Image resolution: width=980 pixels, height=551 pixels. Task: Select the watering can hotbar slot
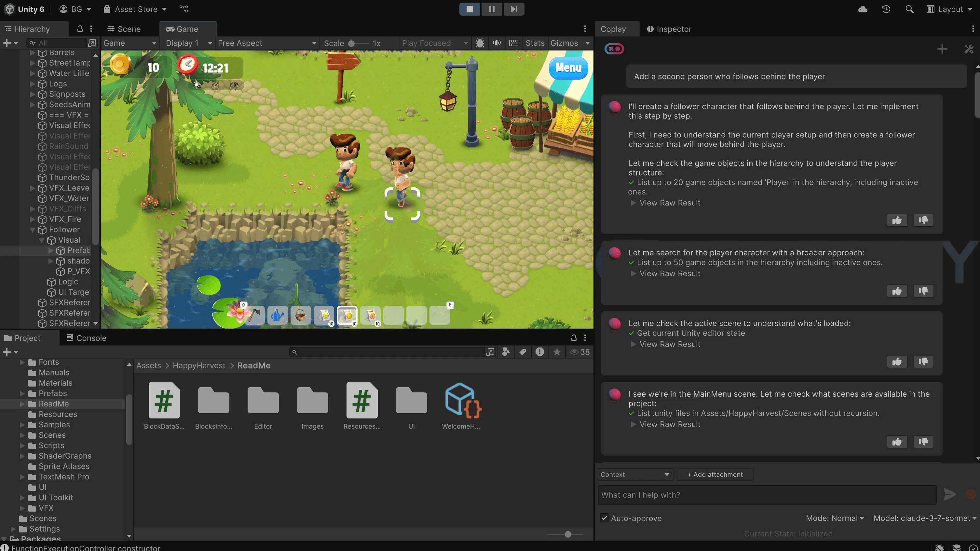click(x=277, y=316)
